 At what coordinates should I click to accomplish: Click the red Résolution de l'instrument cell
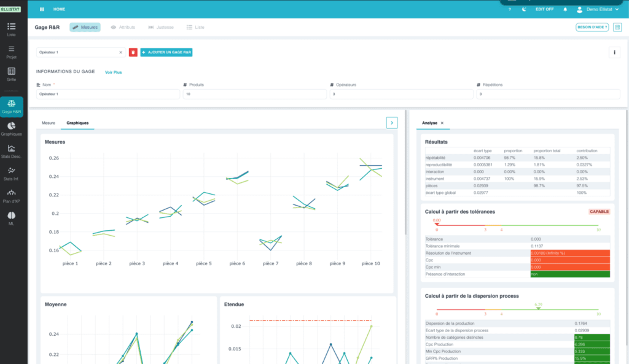click(570, 254)
